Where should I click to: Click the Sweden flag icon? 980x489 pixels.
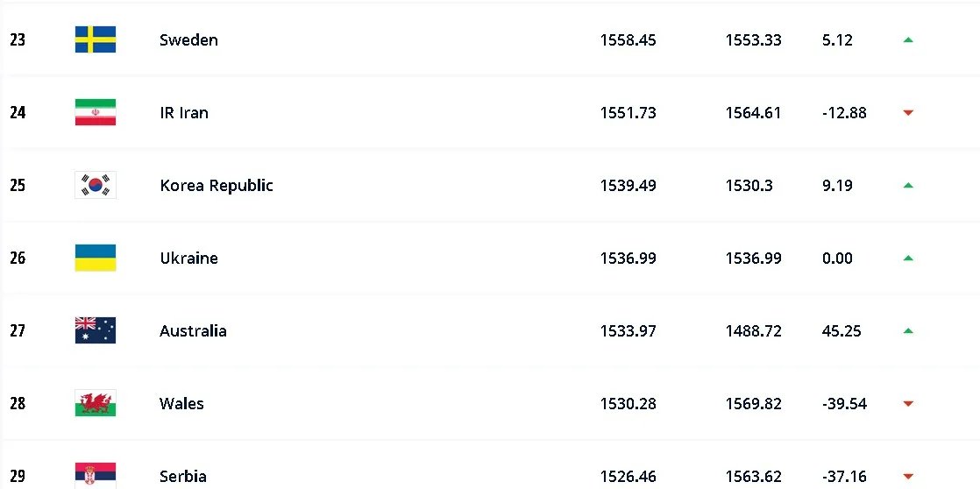pyautogui.click(x=95, y=39)
